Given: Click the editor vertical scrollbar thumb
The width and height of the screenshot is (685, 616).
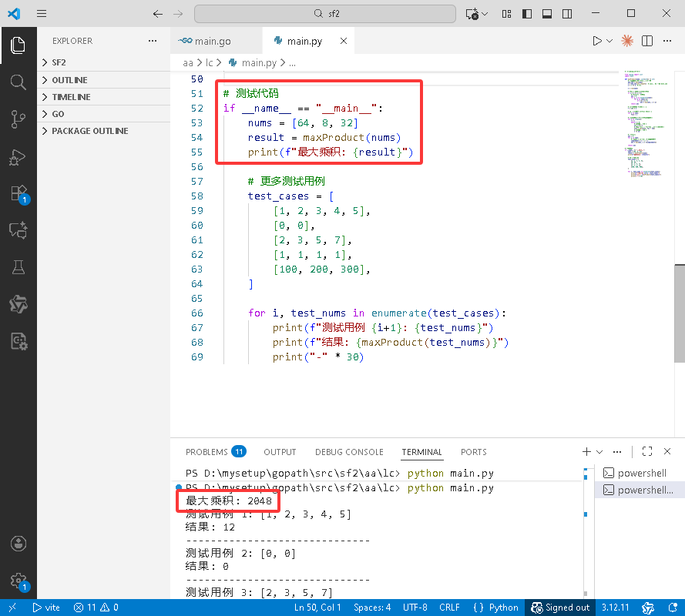Looking at the screenshot, I should coord(680,313).
